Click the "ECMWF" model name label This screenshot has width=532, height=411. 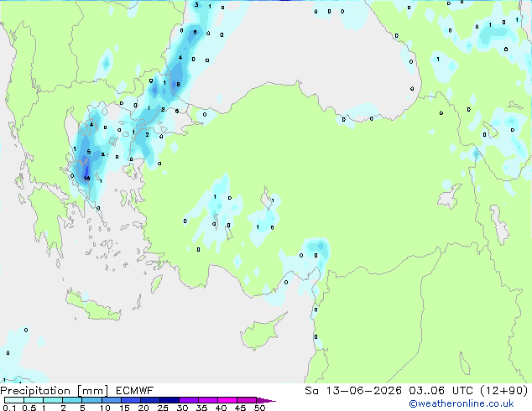point(135,391)
